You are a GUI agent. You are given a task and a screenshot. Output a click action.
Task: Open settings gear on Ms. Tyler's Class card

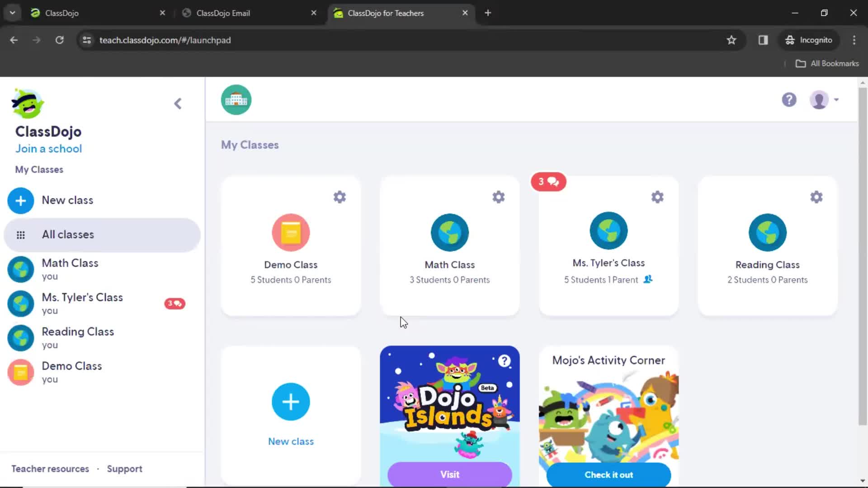pos(657,197)
